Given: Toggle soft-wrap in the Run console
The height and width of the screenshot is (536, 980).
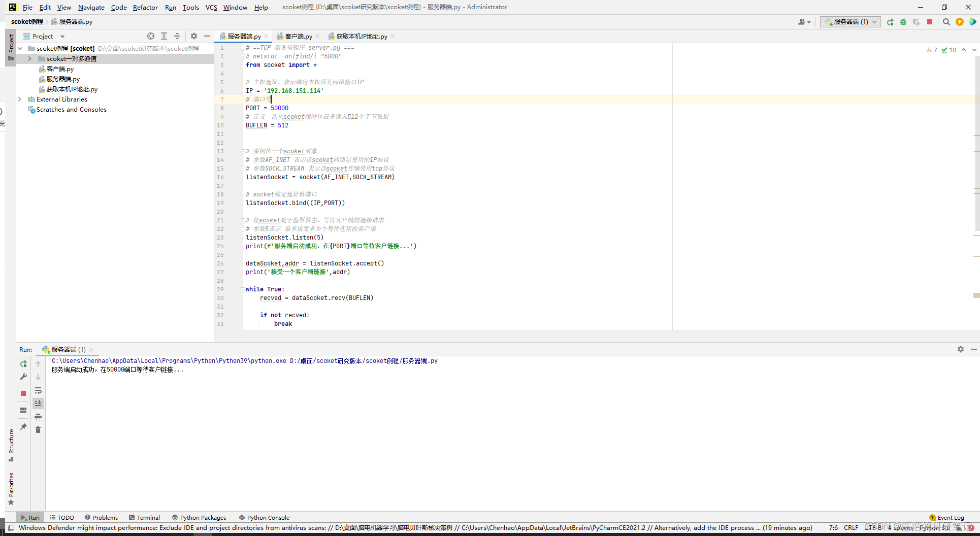Looking at the screenshot, I should [x=38, y=391].
